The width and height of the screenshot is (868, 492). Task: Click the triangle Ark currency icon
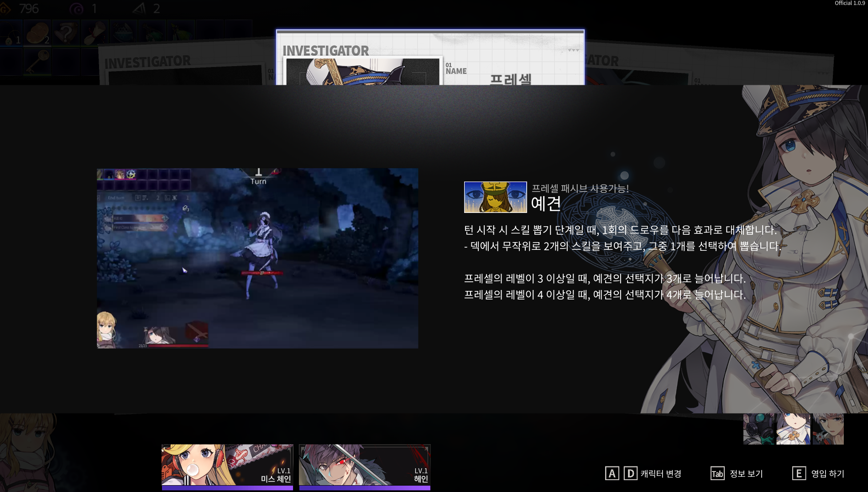pyautogui.click(x=139, y=8)
